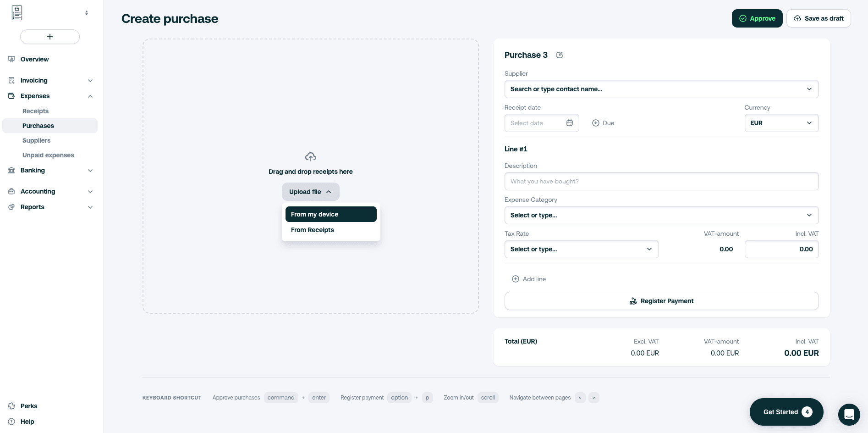Click the plus icon next to Add line
Image resolution: width=868 pixels, height=433 pixels.
(516, 279)
